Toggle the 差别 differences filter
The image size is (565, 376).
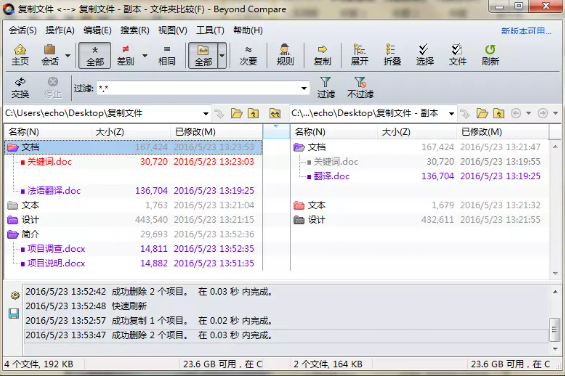click(x=125, y=55)
